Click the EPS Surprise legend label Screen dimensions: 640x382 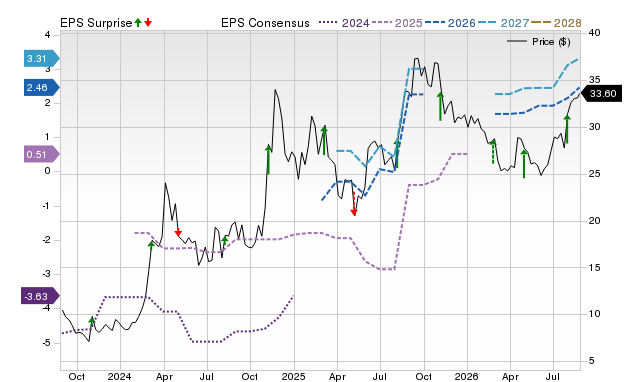point(96,23)
